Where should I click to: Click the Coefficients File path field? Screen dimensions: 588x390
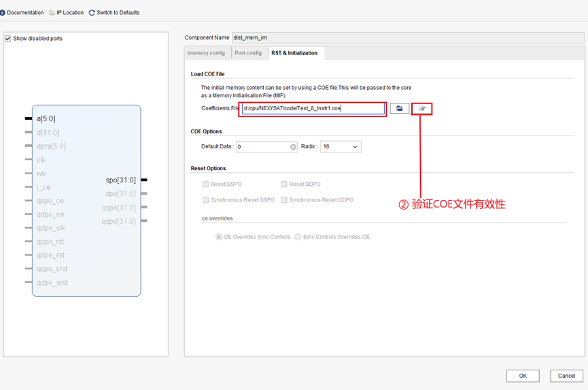[313, 108]
